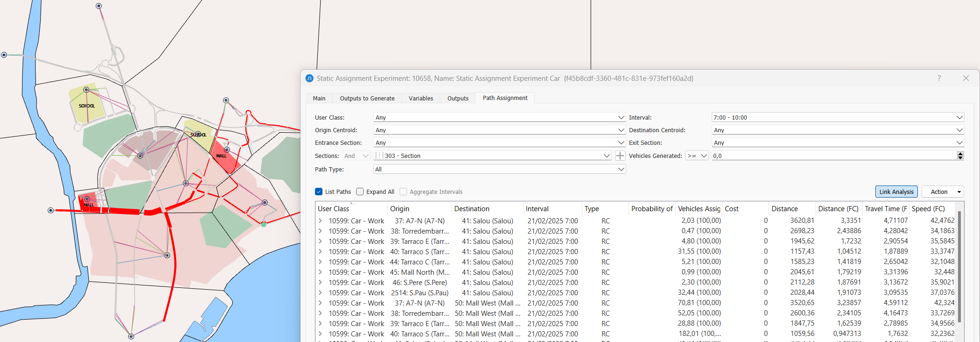Click the paths table vertical scrollbar
The width and height of the screenshot is (980, 342).
click(959, 266)
